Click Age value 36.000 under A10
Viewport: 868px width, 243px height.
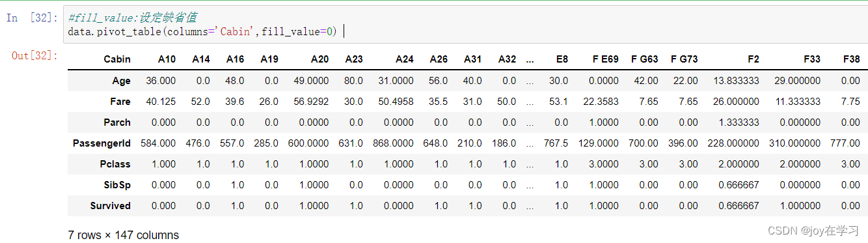(161, 81)
